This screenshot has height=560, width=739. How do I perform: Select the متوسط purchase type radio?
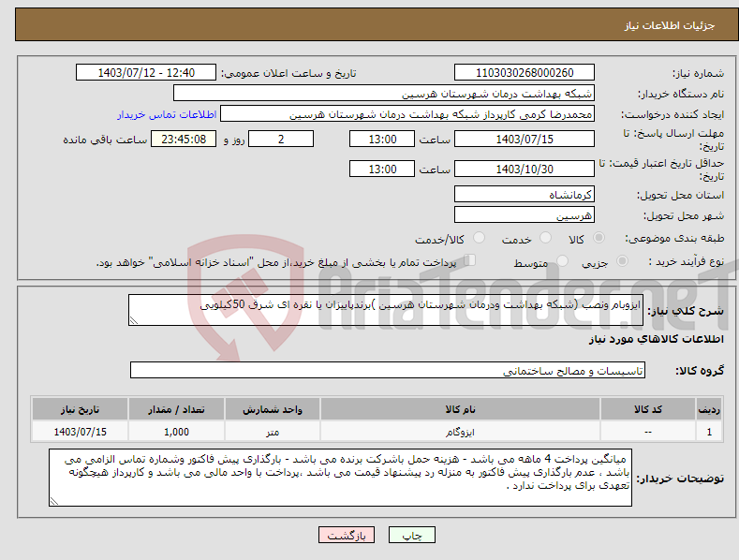562,260
